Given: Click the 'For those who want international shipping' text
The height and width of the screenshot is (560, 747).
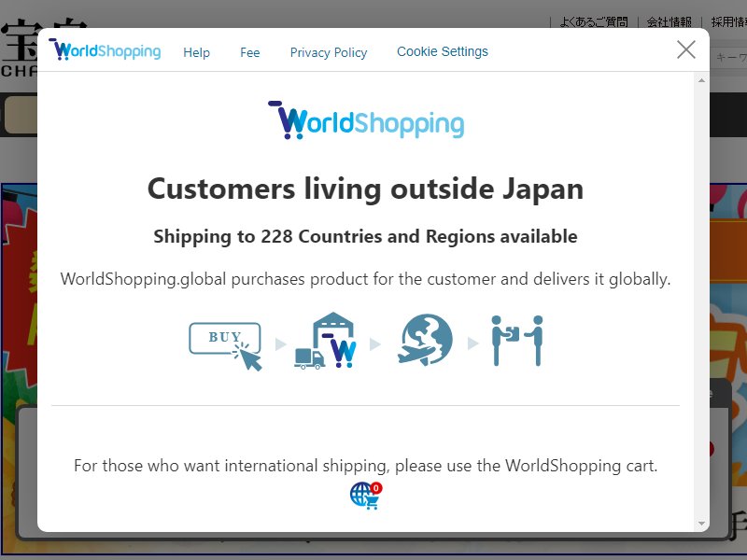Looking at the screenshot, I should (x=365, y=465).
